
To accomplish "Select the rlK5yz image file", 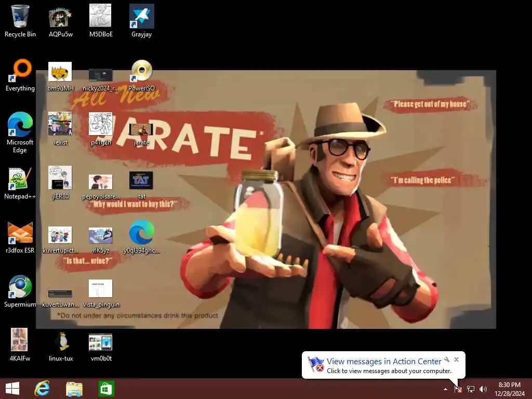I will tap(101, 239).
